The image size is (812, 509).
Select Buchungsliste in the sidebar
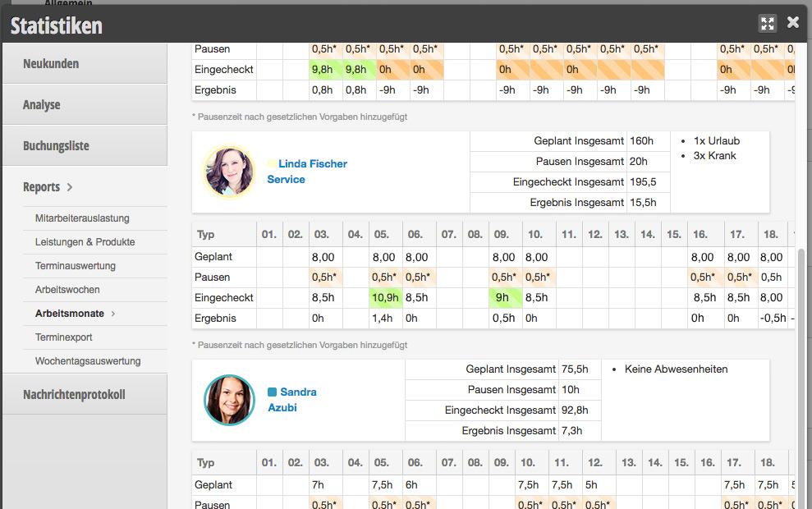(56, 146)
